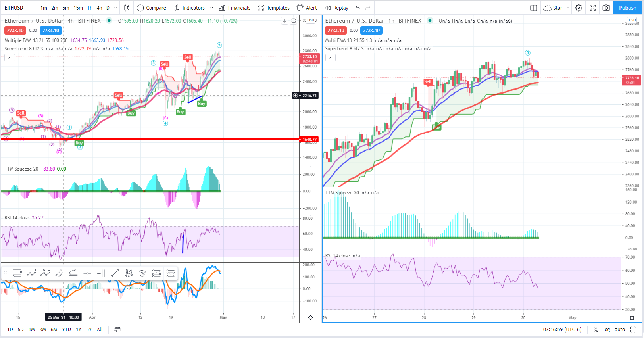This screenshot has height=338, width=644.
Task: Expand the timeframe list dropdown
Action: pyautogui.click(x=116, y=8)
